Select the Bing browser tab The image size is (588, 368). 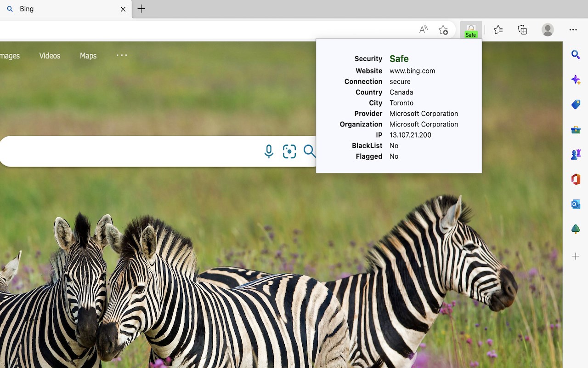65,9
